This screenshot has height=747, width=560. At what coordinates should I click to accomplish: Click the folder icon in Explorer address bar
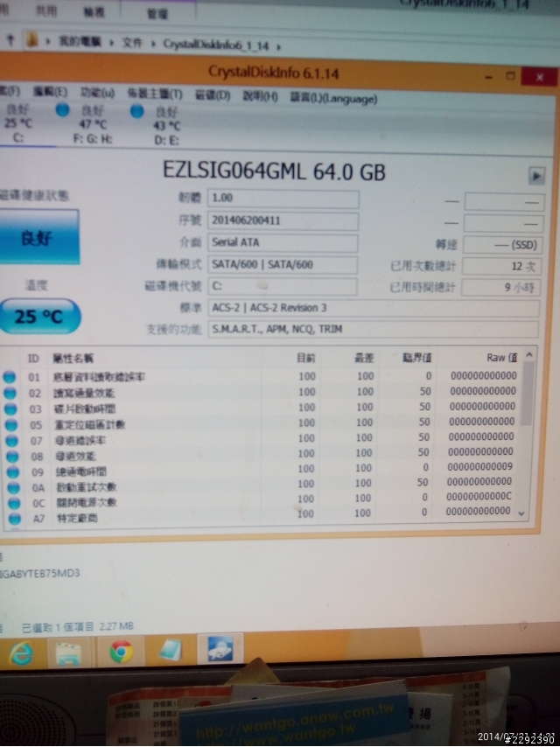31,41
